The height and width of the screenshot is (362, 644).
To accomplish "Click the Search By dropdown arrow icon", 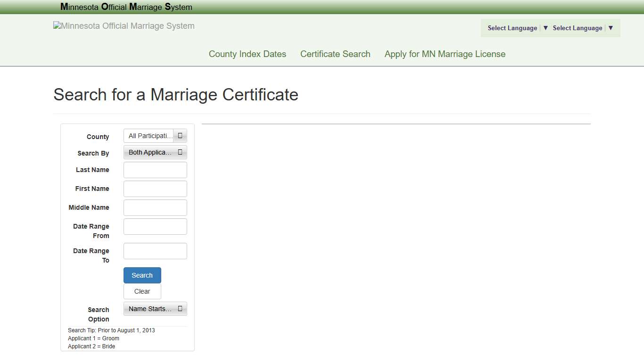I will coord(180,152).
